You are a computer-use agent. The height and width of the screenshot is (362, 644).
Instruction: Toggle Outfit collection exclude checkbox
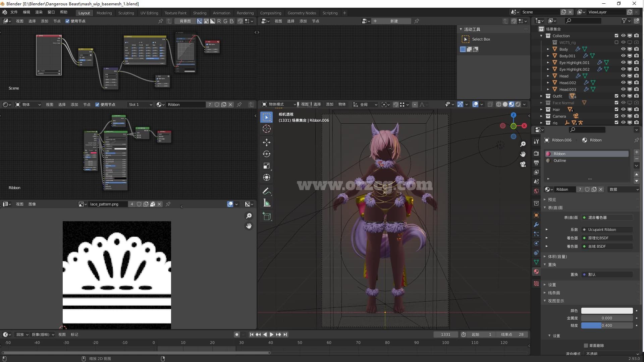pyautogui.click(x=616, y=96)
